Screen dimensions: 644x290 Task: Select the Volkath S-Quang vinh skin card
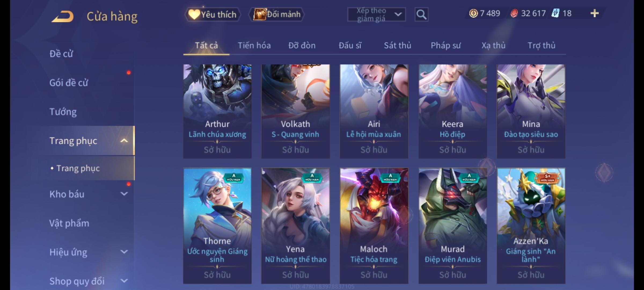point(295,111)
